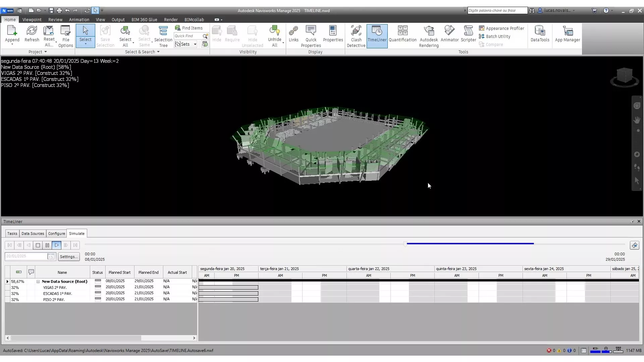Open the Unhide All dropdown arrow
644x362 pixels.
point(283,43)
